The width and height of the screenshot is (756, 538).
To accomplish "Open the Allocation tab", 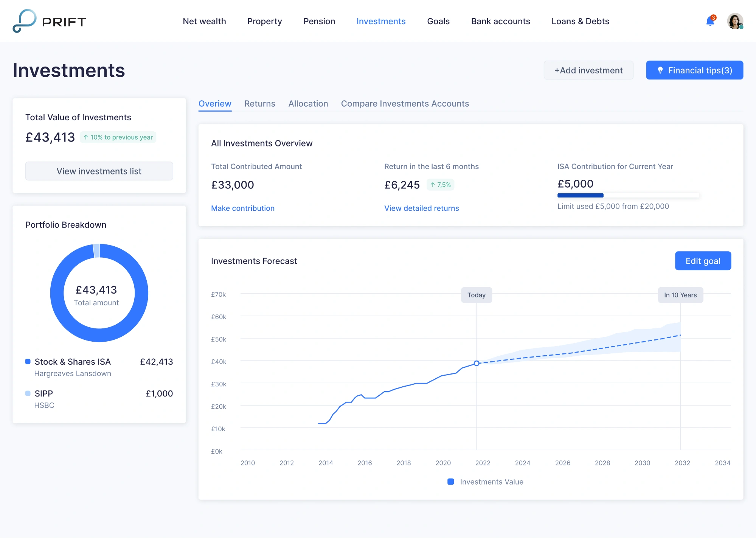I will [x=308, y=103].
